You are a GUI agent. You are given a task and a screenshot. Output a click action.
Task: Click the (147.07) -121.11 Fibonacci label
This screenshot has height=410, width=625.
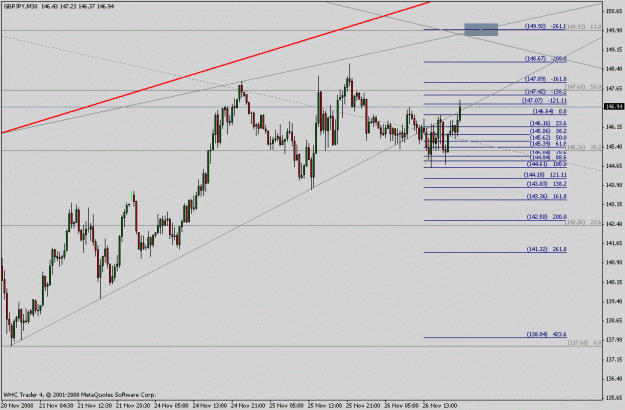tap(544, 101)
